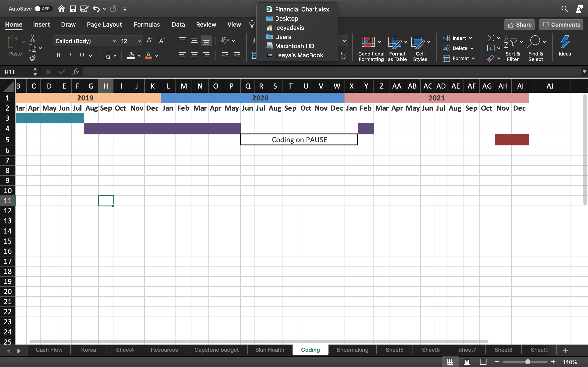The height and width of the screenshot is (367, 588).
Task: Toggle Italic formatting
Action: point(70,55)
